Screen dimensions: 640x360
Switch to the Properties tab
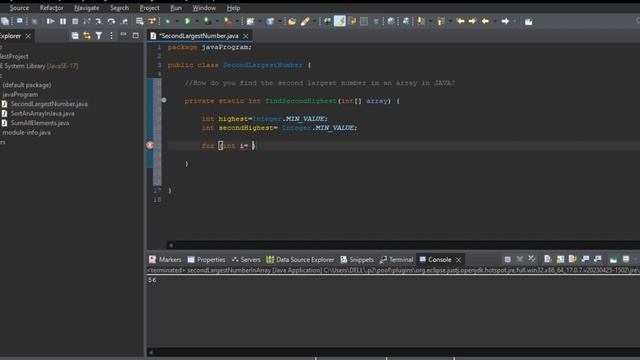pyautogui.click(x=207, y=260)
